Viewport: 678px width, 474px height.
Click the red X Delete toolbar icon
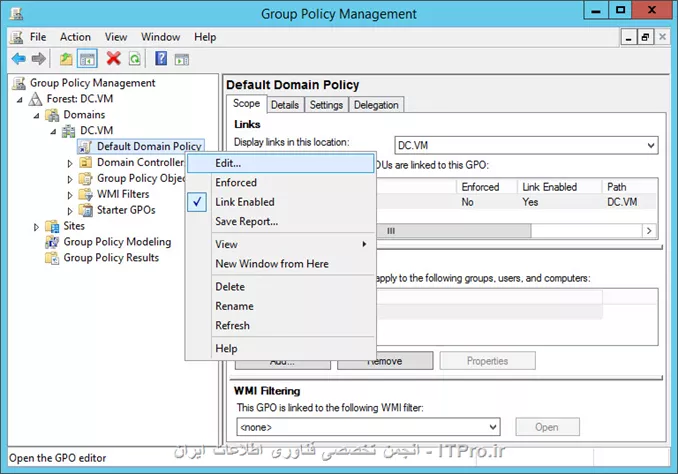(113, 58)
